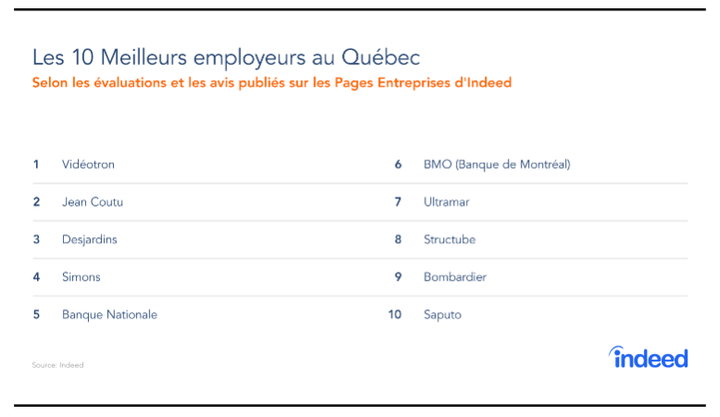Screen dimensions: 720x417
Task: Click the rank number 5
Action: [36, 315]
